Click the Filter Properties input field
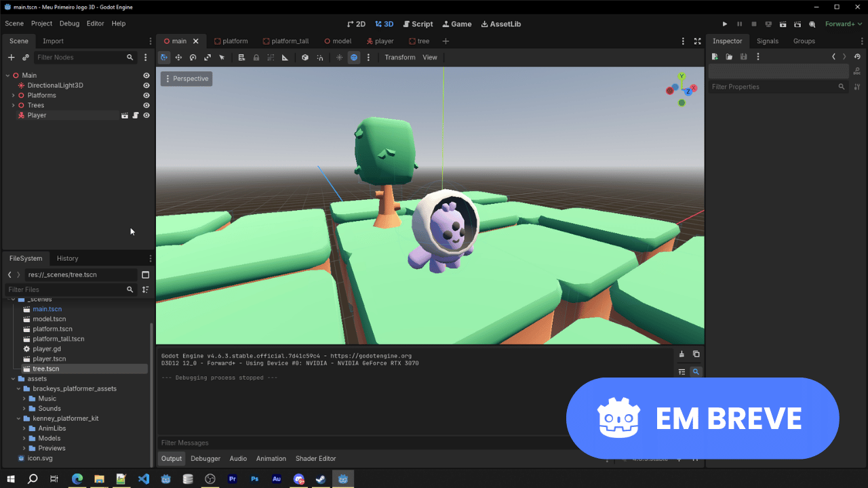This screenshot has width=868, height=488. tap(772, 87)
